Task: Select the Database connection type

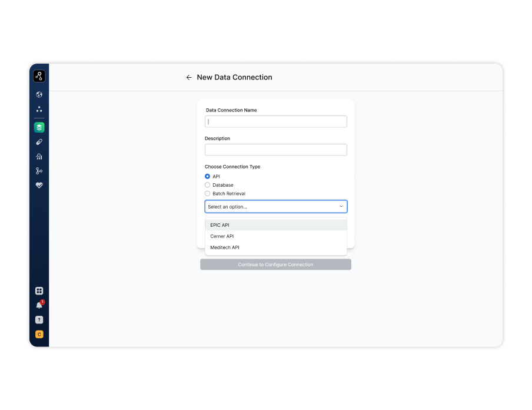Action: point(207,185)
